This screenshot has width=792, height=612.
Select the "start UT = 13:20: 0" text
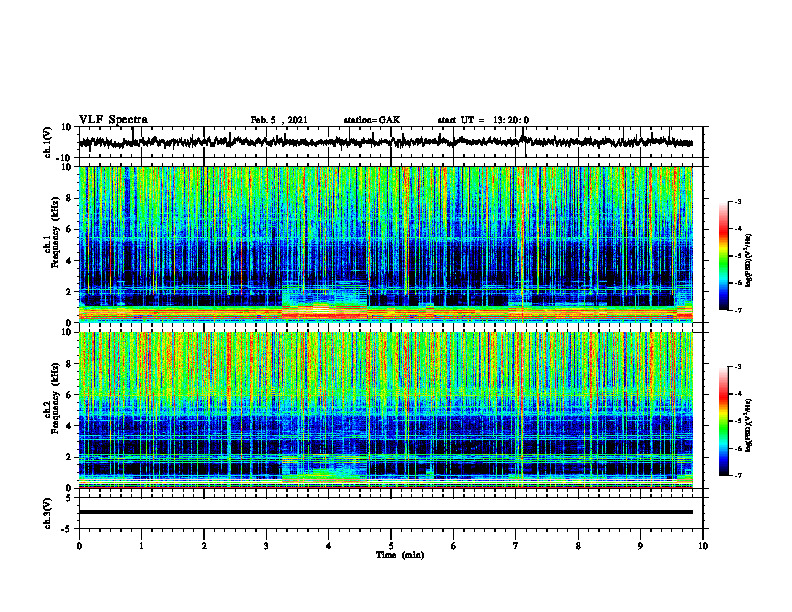click(x=483, y=120)
